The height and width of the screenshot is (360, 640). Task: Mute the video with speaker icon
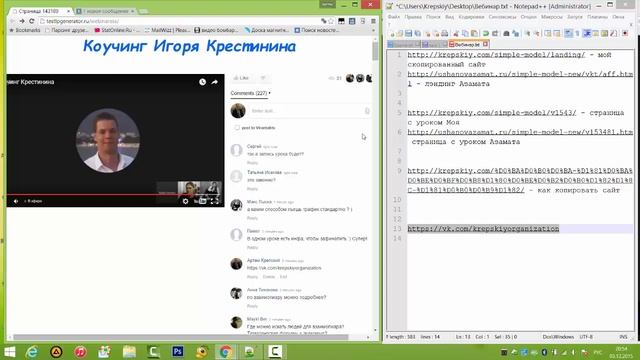pyautogui.click(x=16, y=201)
